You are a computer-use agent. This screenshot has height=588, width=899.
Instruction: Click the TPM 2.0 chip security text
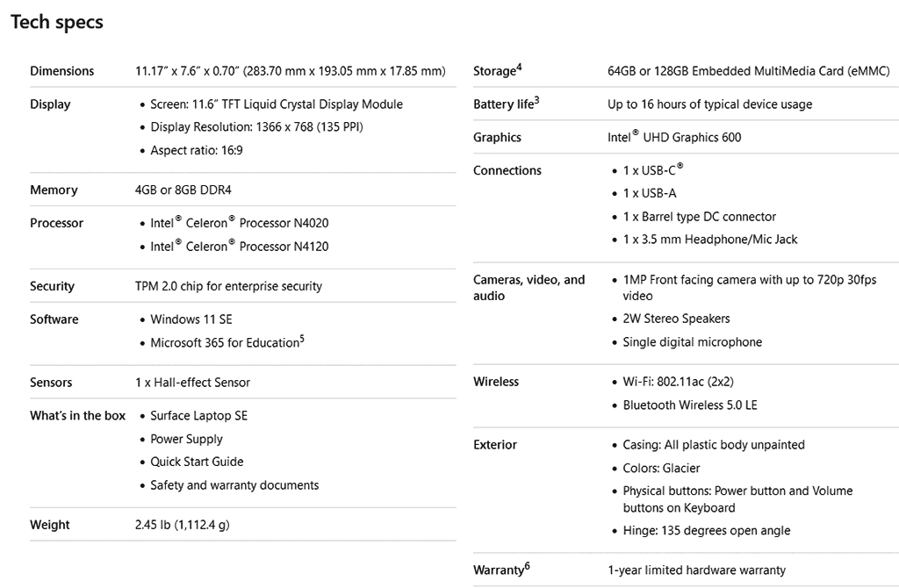(228, 286)
